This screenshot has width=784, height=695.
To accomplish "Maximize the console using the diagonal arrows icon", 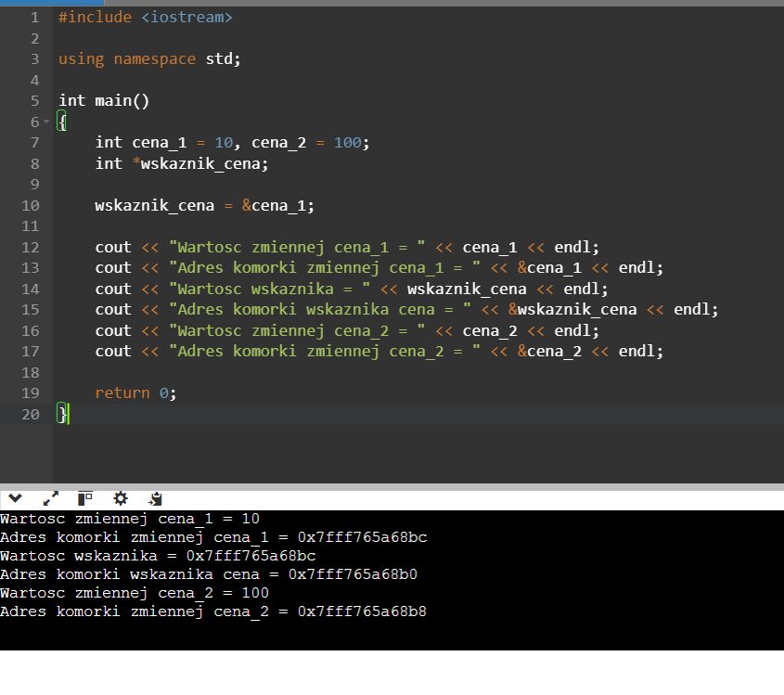I will pos(51,498).
